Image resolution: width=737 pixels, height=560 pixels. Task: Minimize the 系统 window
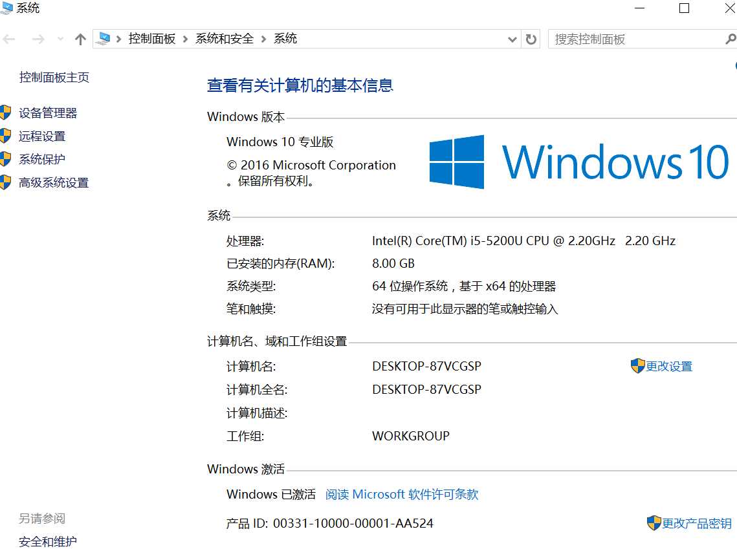640,8
